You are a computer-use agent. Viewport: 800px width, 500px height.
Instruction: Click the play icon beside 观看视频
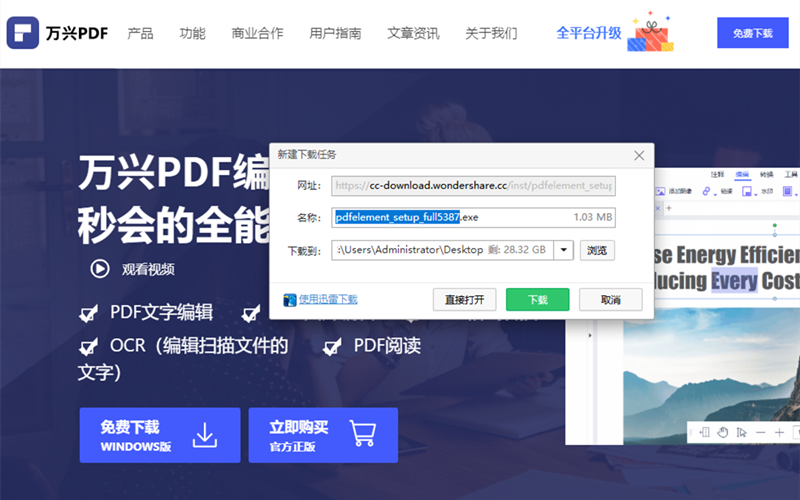pos(100,268)
